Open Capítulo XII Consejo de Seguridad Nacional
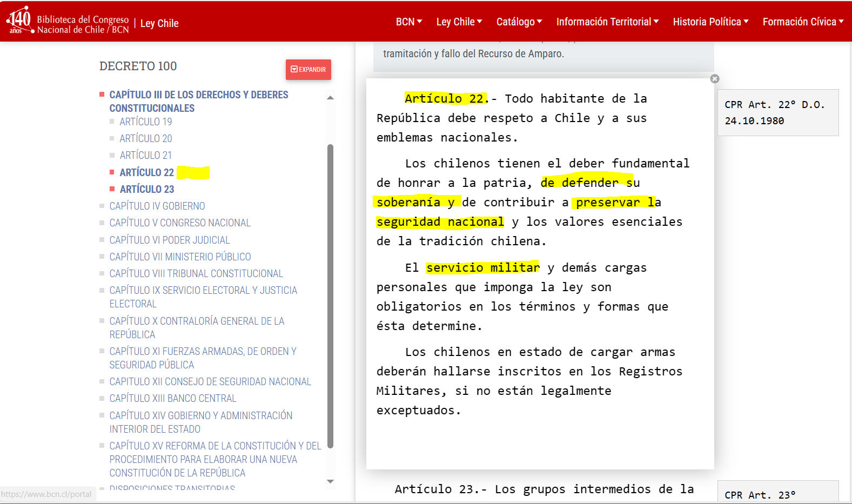This screenshot has width=852, height=504. tap(210, 381)
